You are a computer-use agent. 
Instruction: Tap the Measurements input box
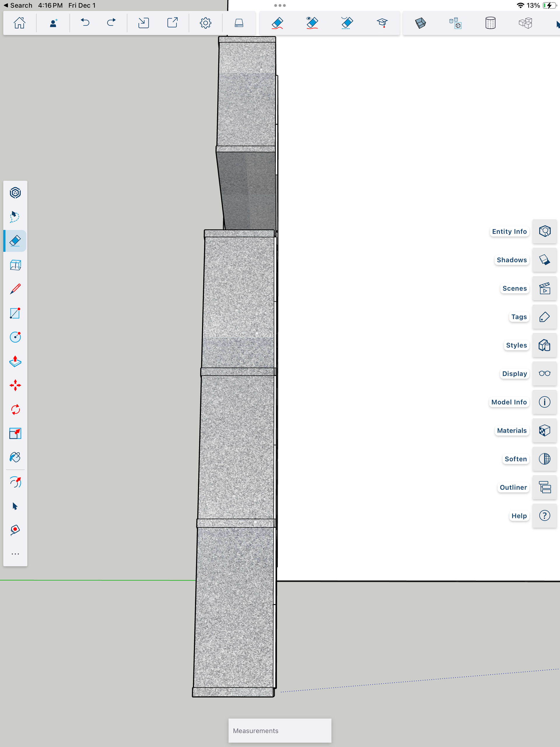coord(280,730)
